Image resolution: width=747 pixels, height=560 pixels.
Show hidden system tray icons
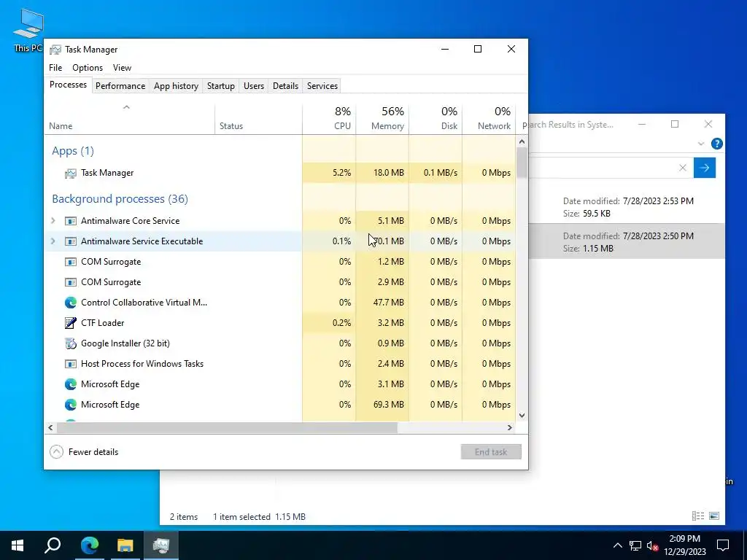click(x=617, y=545)
